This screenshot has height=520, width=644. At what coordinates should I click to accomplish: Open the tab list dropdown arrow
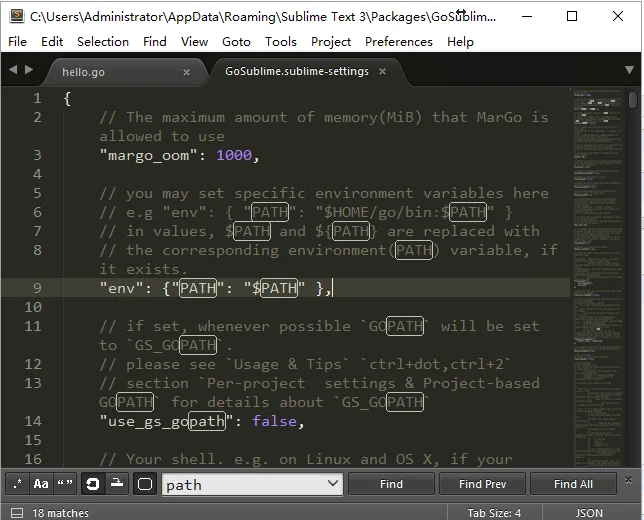(x=629, y=71)
